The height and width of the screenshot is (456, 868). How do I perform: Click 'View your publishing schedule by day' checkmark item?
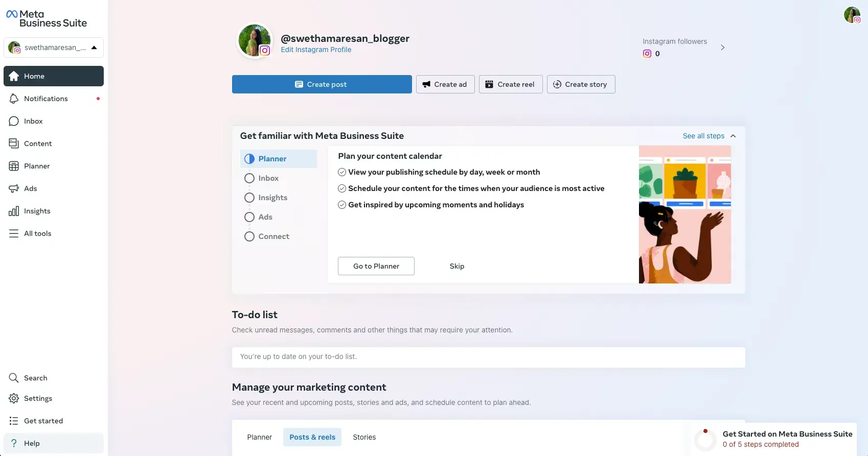pyautogui.click(x=439, y=172)
